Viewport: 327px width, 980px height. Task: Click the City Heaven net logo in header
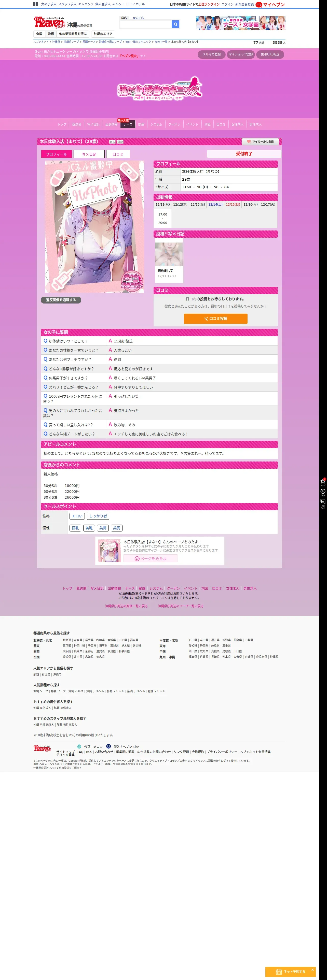click(49, 23)
